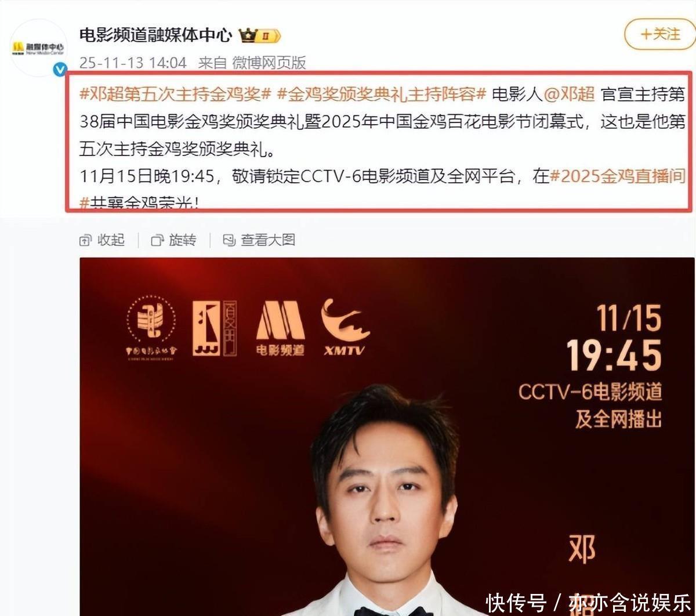
Task: Click the blue verified badge on avatar
Action: [x=60, y=70]
